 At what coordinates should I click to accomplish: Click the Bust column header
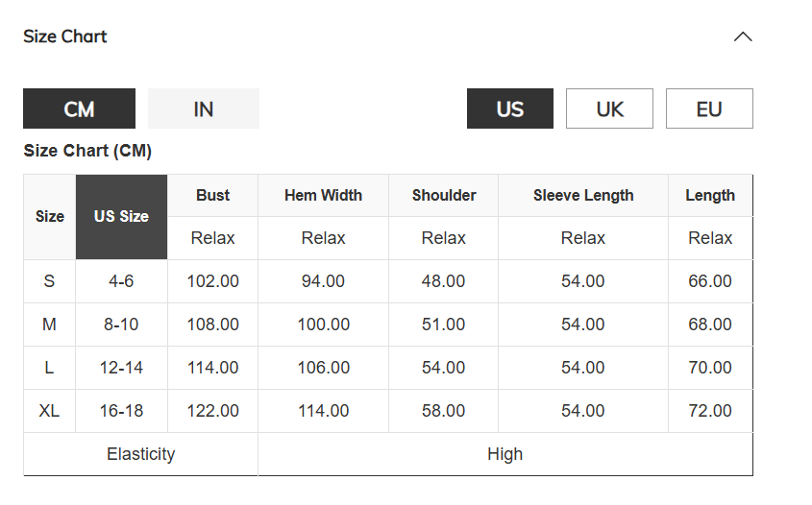[x=212, y=196]
